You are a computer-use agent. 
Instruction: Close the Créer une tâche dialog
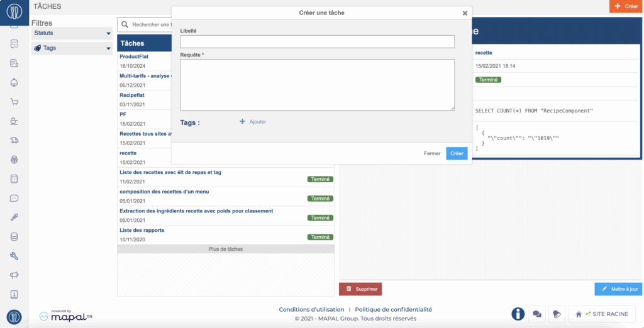pyautogui.click(x=465, y=13)
